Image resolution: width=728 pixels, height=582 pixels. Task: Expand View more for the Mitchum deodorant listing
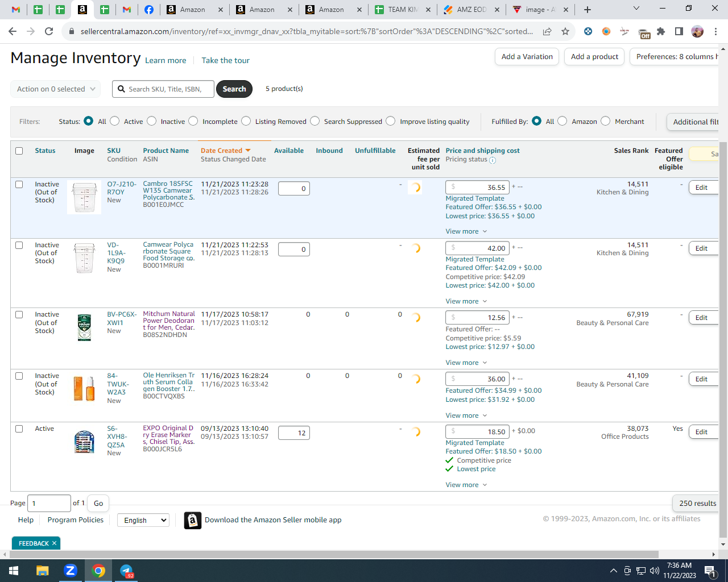coord(466,363)
